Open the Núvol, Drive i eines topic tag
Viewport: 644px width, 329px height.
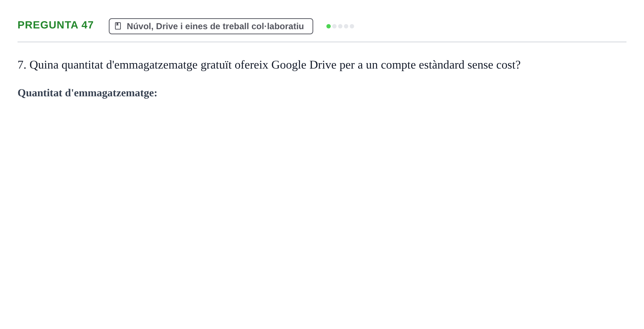tap(211, 26)
